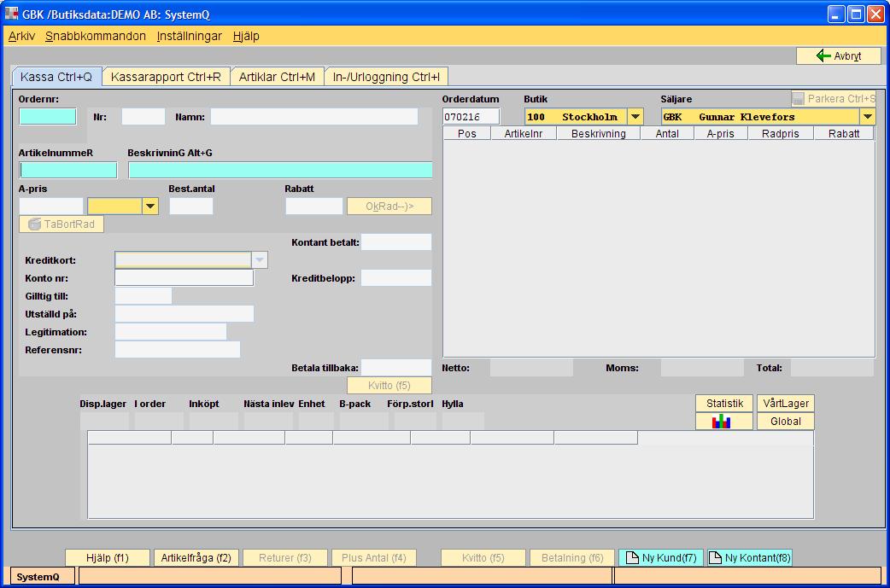890x588 pixels.
Task: Click the Global button
Action: pos(786,422)
